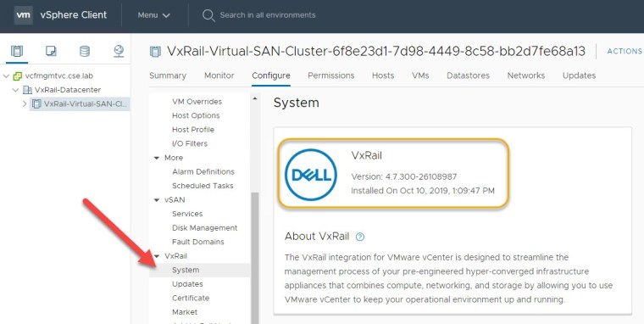
Task: Open the Hosts and Clusters view icon
Action: 17,51
